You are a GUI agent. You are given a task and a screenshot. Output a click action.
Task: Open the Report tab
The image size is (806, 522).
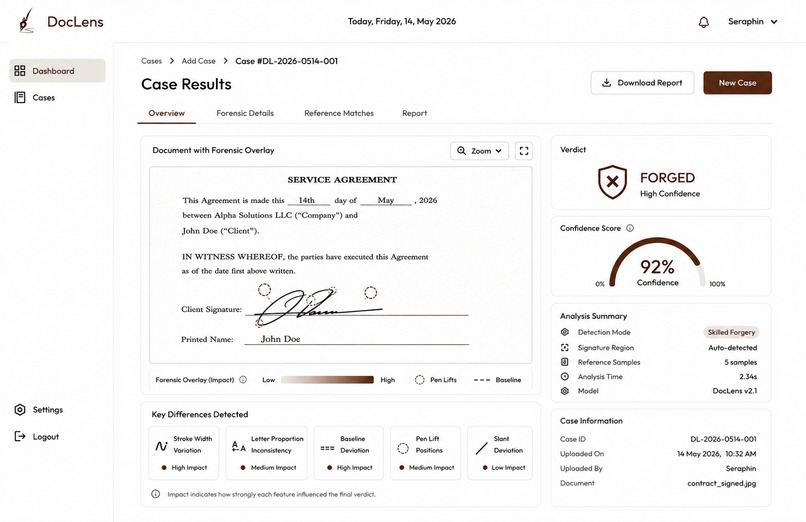[x=414, y=113]
